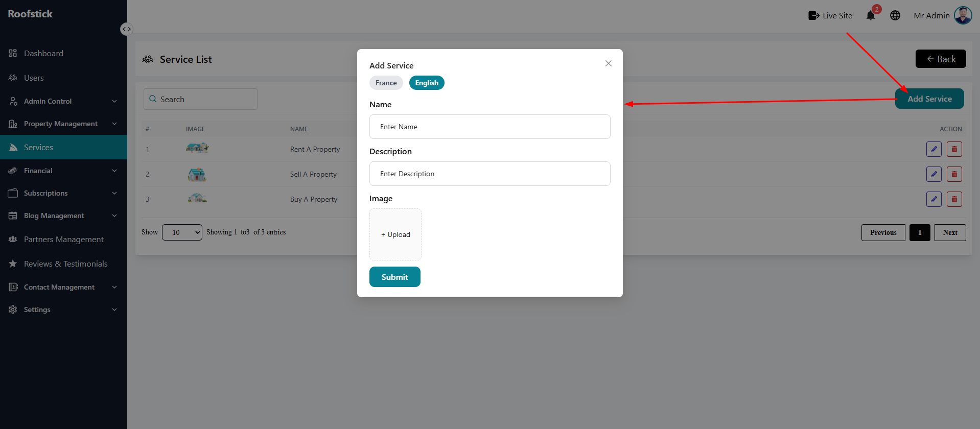Screen dimensions: 980x429
Task: Expand the Admin Control menu chevron
Action: pyautogui.click(x=114, y=101)
